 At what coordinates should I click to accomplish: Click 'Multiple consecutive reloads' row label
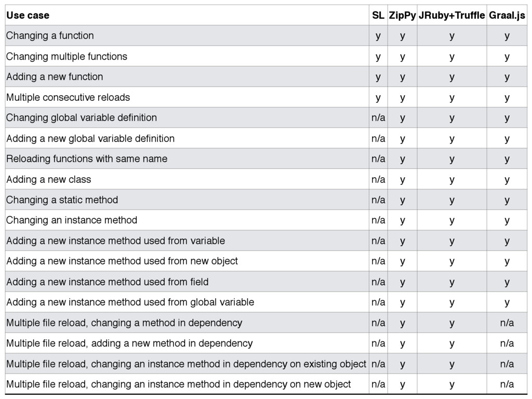[x=68, y=97]
